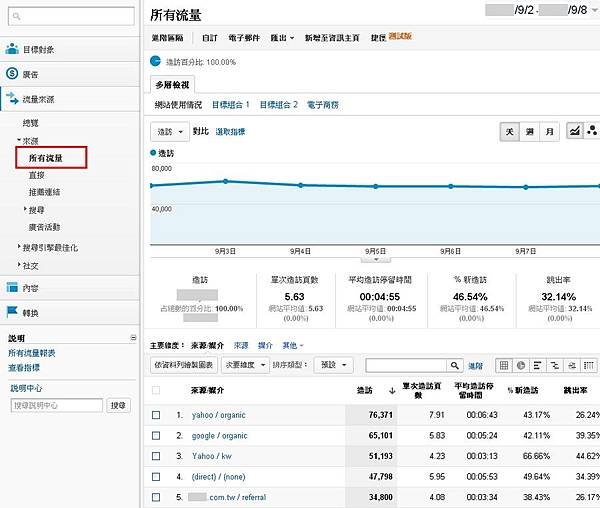The height and width of the screenshot is (508, 600).
Task: Click 新增至資訊主頁 button
Action: [x=332, y=38]
